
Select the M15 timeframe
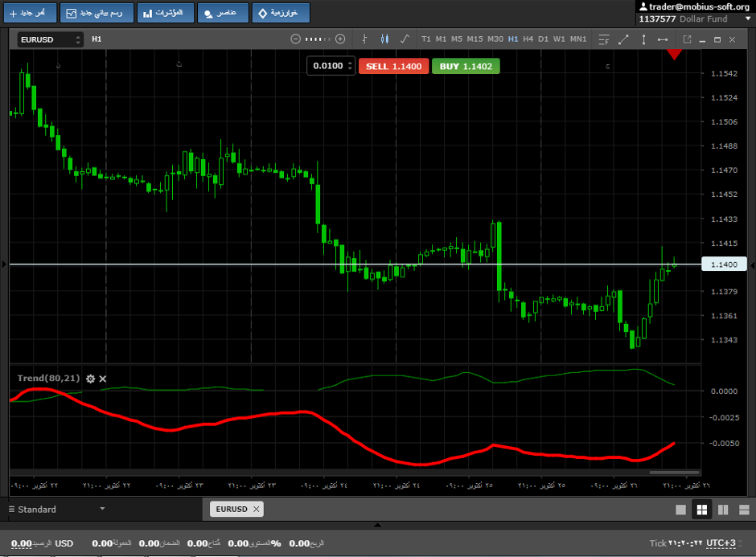[x=475, y=39]
